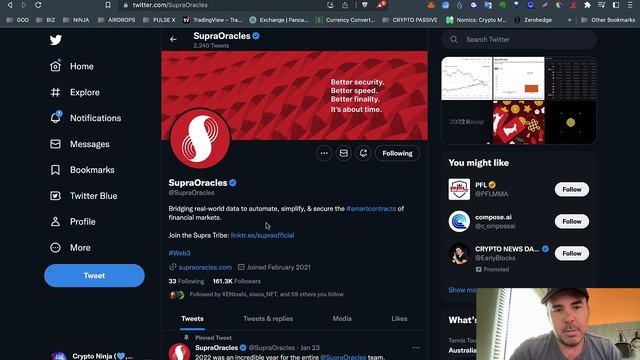Click the browser back arrow
640x360 pixels.
pyautogui.click(x=10, y=5)
